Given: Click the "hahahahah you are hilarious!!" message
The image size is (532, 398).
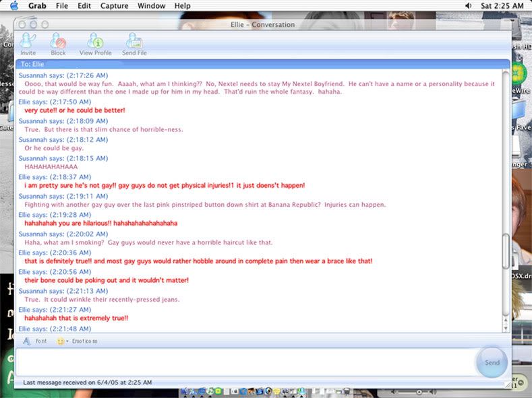Looking at the screenshot, I should pyautogui.click(x=100, y=223).
